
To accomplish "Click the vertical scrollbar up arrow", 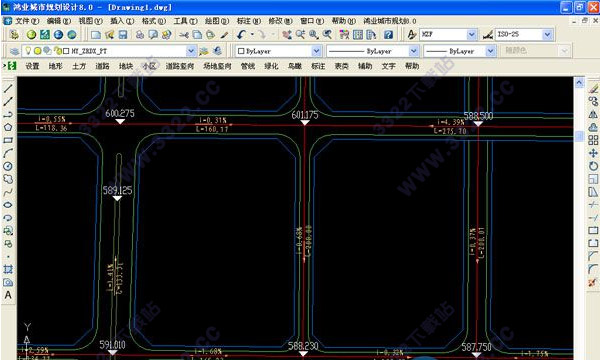I will pyautogui.click(x=579, y=82).
